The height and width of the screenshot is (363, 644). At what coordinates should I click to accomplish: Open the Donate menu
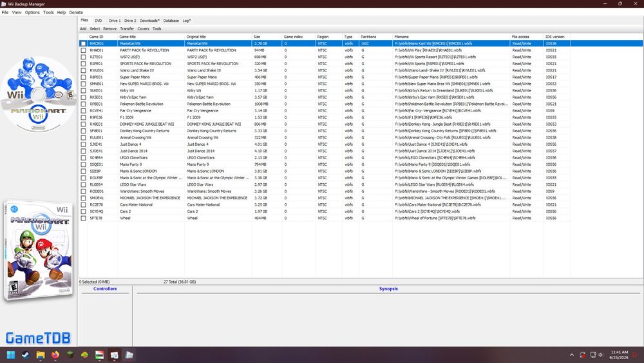(x=75, y=12)
